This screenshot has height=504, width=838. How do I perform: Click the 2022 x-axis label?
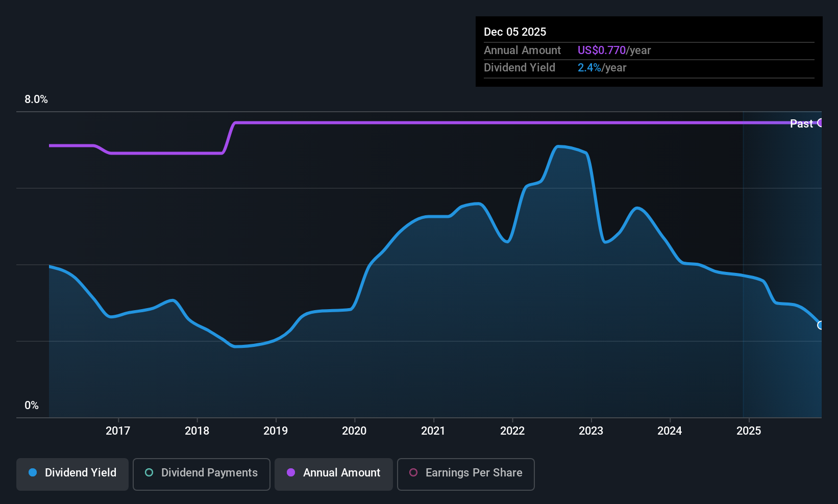[512, 431]
